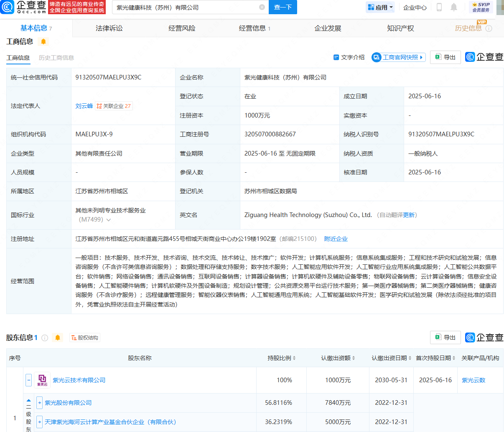Clear the search box with the X icon
Screen dimensions: 504x432
point(262,7)
